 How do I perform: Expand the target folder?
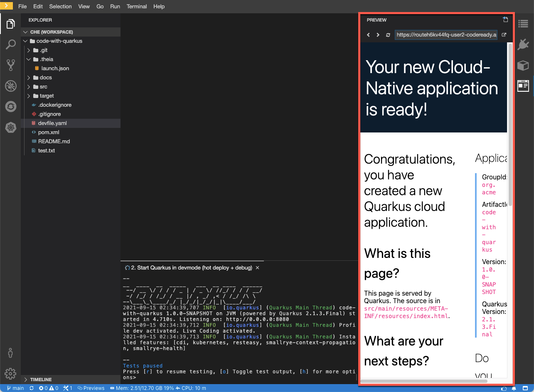[x=71, y=96]
